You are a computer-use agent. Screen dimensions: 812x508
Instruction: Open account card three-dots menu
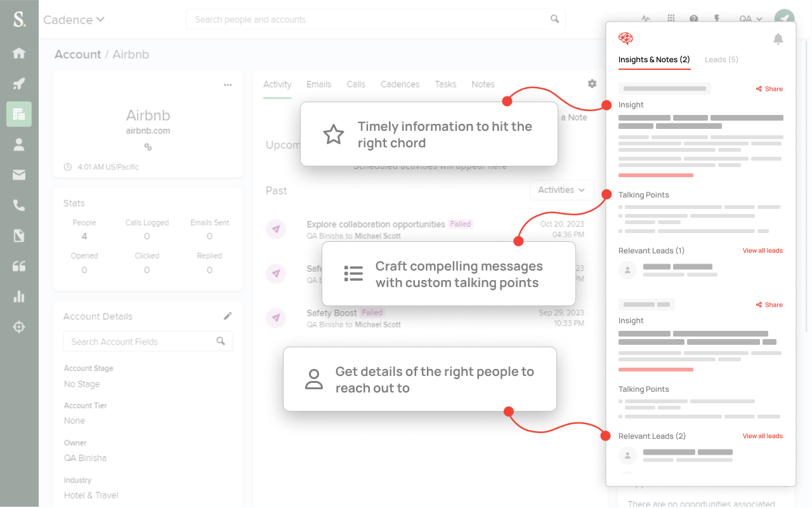coord(228,85)
